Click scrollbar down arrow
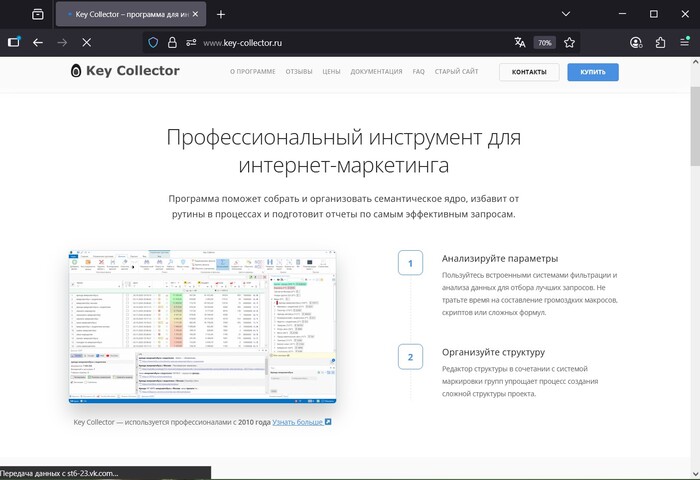This screenshot has width=700, height=480. 695,474
